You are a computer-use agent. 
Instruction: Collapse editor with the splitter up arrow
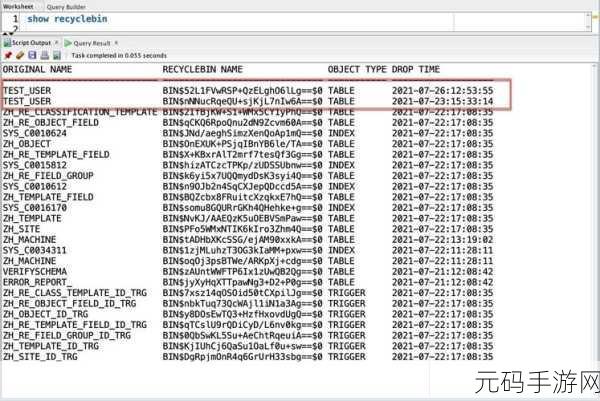click(x=5, y=34)
